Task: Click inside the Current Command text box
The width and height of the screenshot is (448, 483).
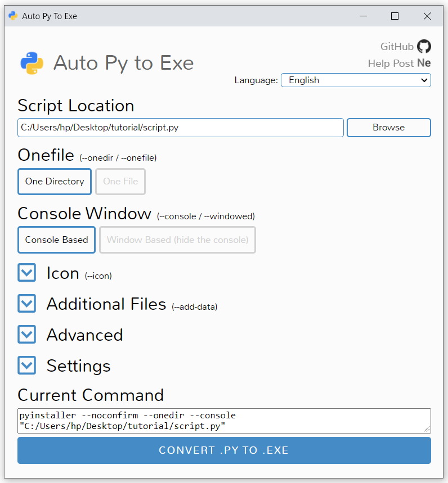Action: point(224,421)
